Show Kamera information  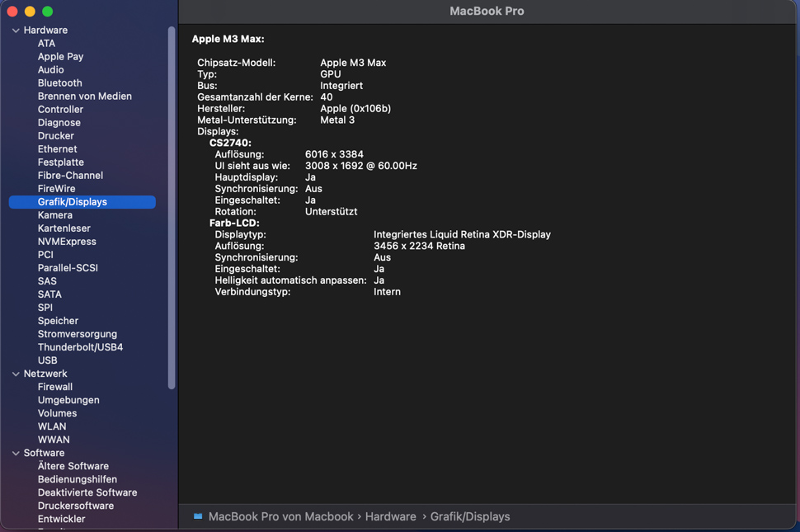pos(55,215)
